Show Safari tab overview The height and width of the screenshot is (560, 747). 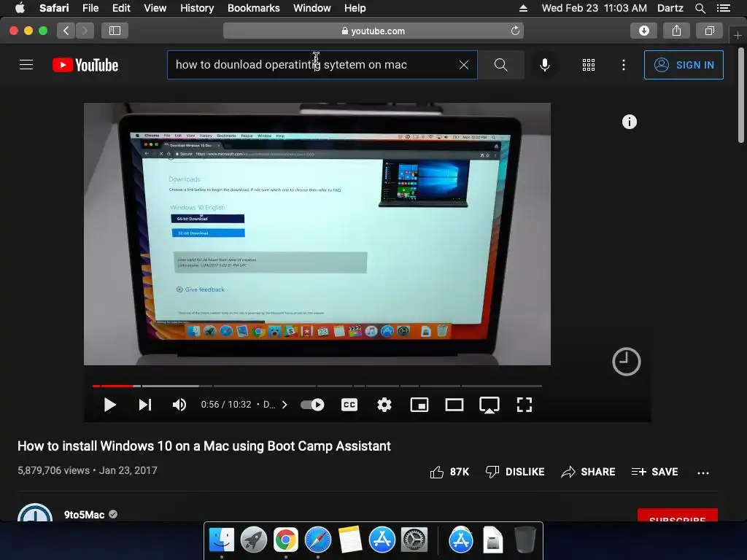(x=709, y=31)
